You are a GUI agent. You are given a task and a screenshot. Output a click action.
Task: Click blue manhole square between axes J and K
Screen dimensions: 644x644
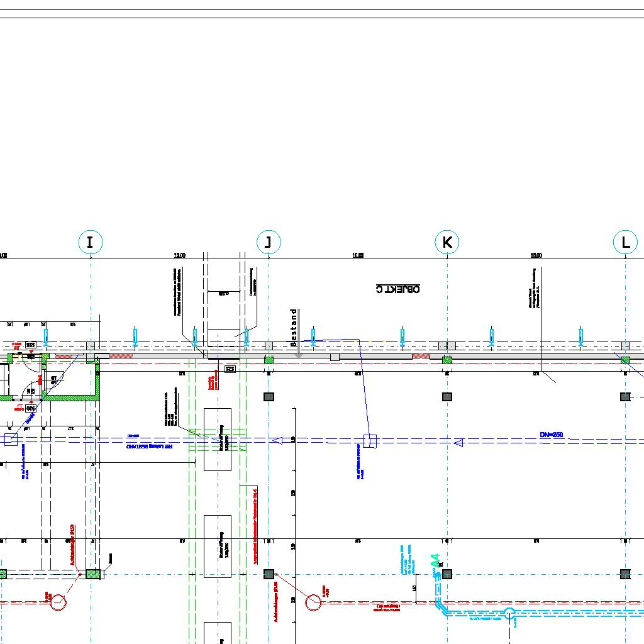tap(370, 441)
